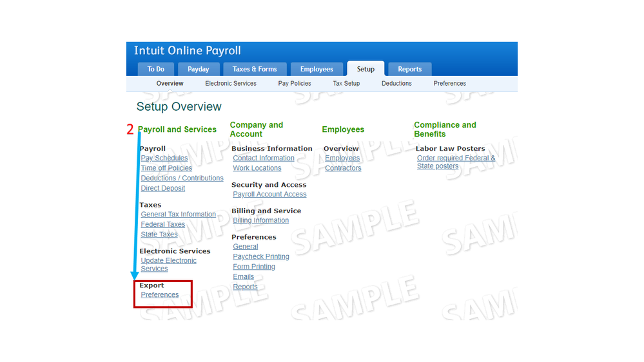644x362 pixels.
Task: Open Preferences in the sub-menu bar
Action: point(450,83)
